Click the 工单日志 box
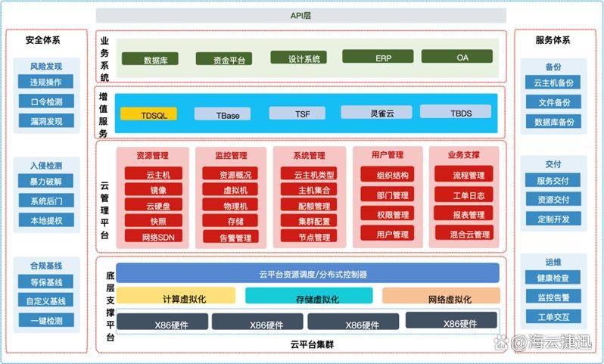 [x=464, y=194]
